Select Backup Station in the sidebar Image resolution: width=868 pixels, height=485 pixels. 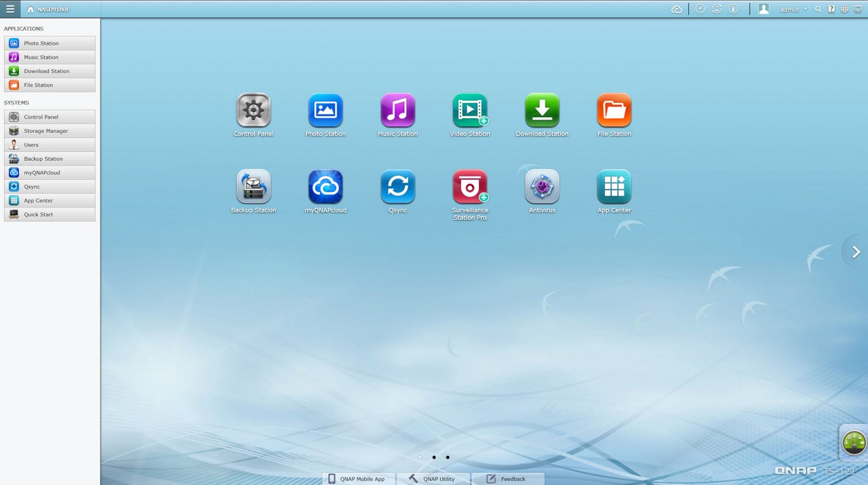pyautogui.click(x=50, y=159)
